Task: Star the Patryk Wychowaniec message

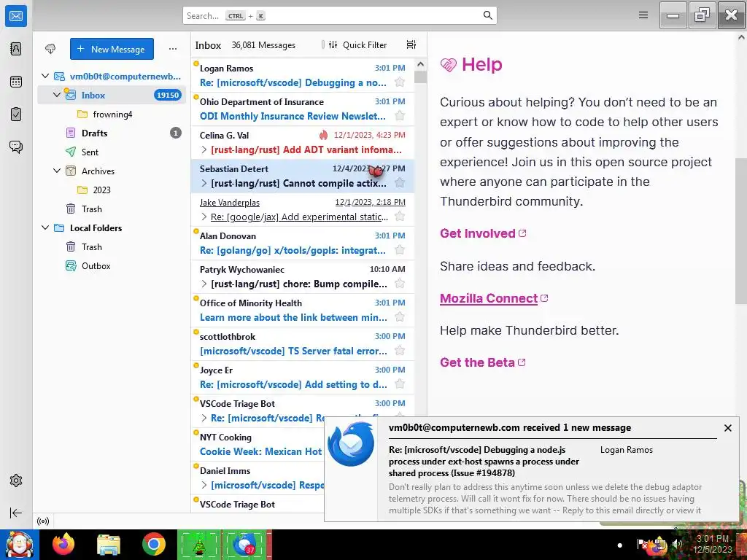Action: click(x=400, y=284)
